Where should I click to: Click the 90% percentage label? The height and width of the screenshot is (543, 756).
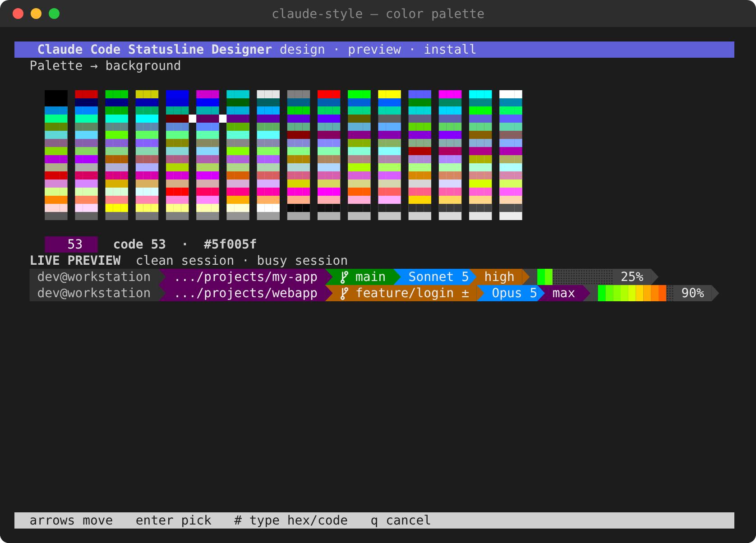coord(692,293)
